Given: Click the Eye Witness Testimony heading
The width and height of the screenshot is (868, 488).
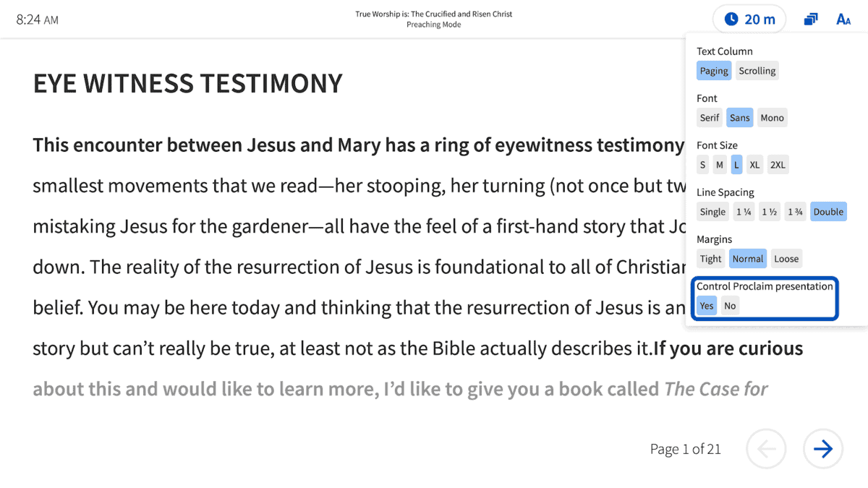Looking at the screenshot, I should coord(187,84).
